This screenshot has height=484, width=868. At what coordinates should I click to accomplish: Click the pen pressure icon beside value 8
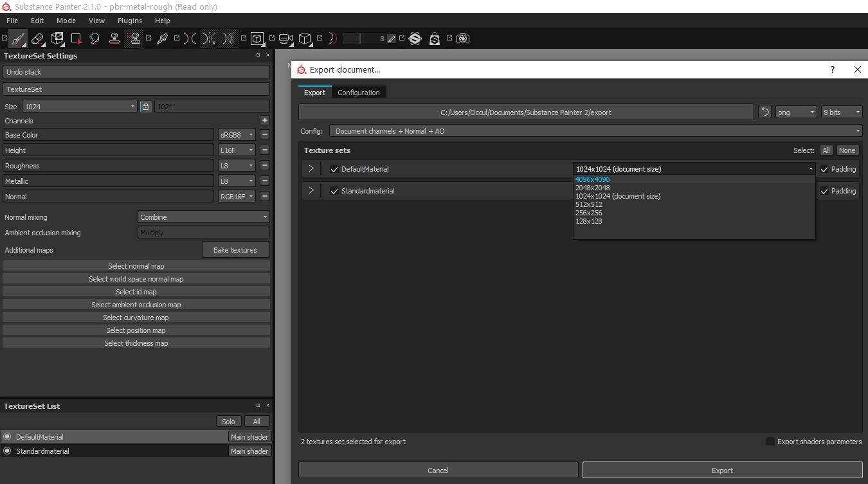pos(391,39)
